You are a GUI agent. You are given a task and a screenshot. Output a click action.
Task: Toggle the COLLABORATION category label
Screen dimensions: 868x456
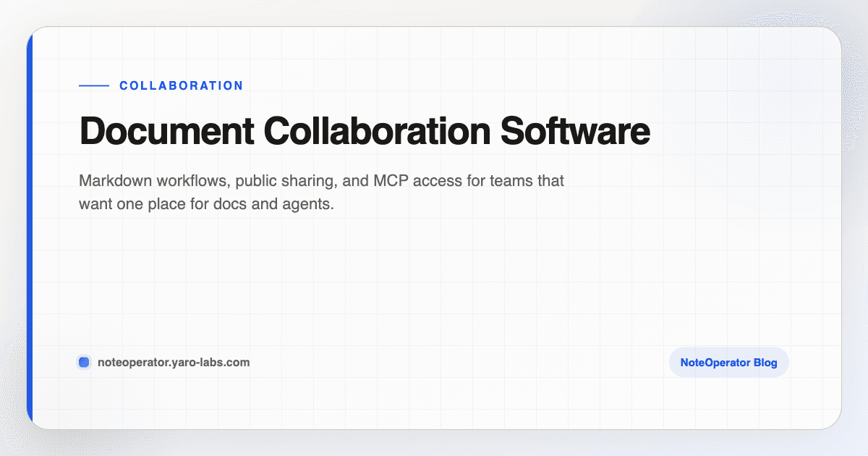point(181,85)
